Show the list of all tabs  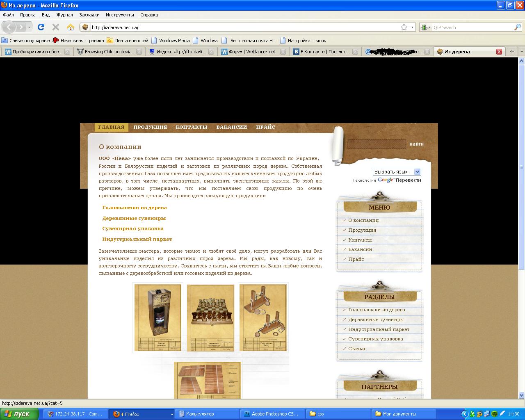click(522, 52)
